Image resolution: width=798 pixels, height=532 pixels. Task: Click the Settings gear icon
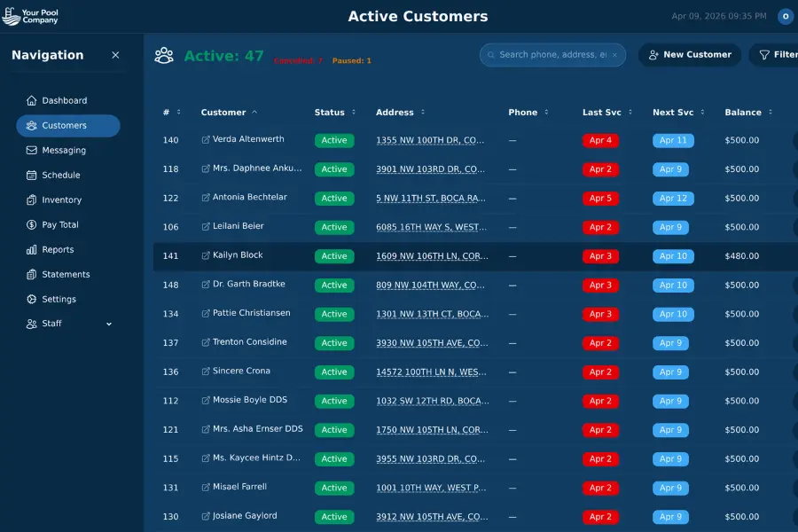click(32, 299)
